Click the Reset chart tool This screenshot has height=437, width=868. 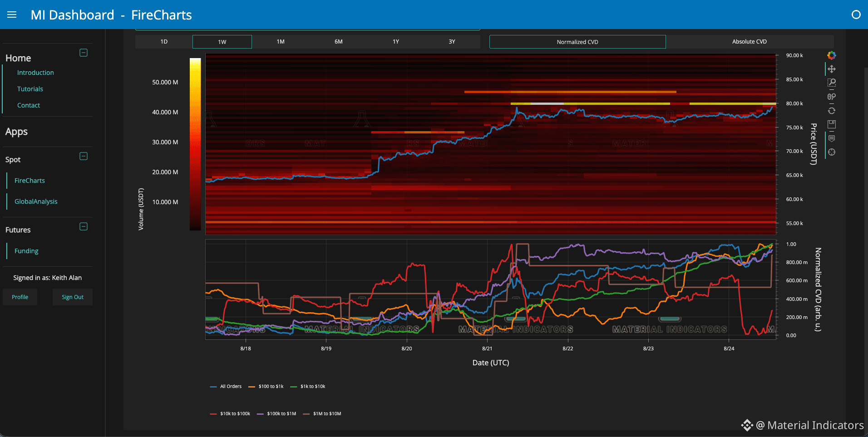[831, 111]
